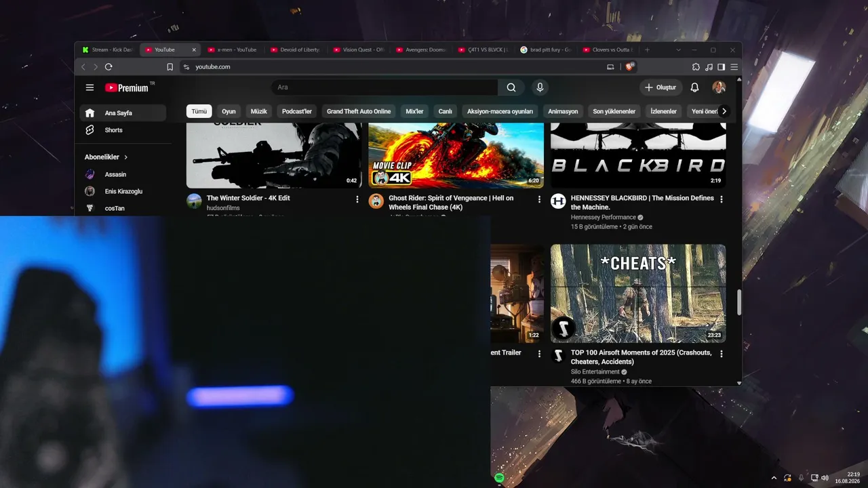Play the HENNESSEY BLACKBIRD video thumbnail
This screenshot has width=868, height=488.
coord(638,155)
